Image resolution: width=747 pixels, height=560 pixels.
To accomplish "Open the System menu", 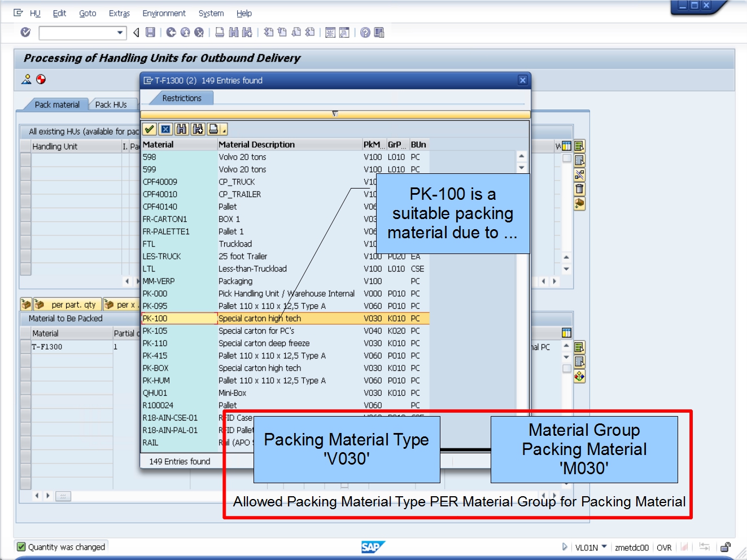I will pos(211,14).
